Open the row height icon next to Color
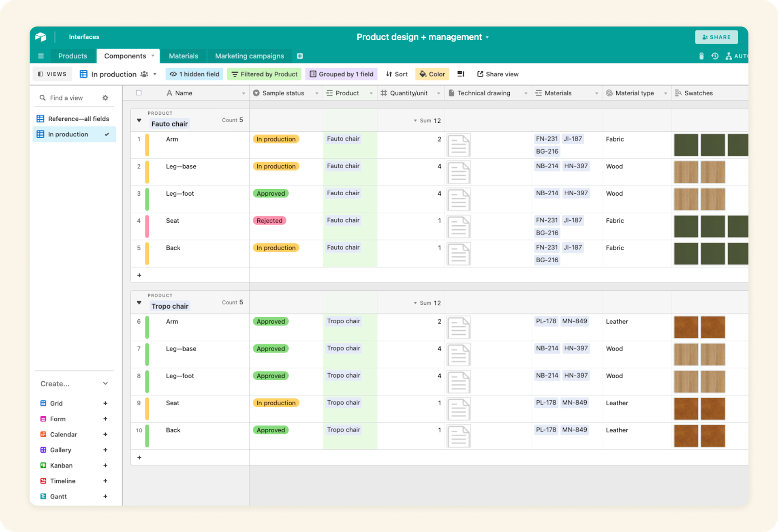The image size is (778, 532). pos(460,74)
